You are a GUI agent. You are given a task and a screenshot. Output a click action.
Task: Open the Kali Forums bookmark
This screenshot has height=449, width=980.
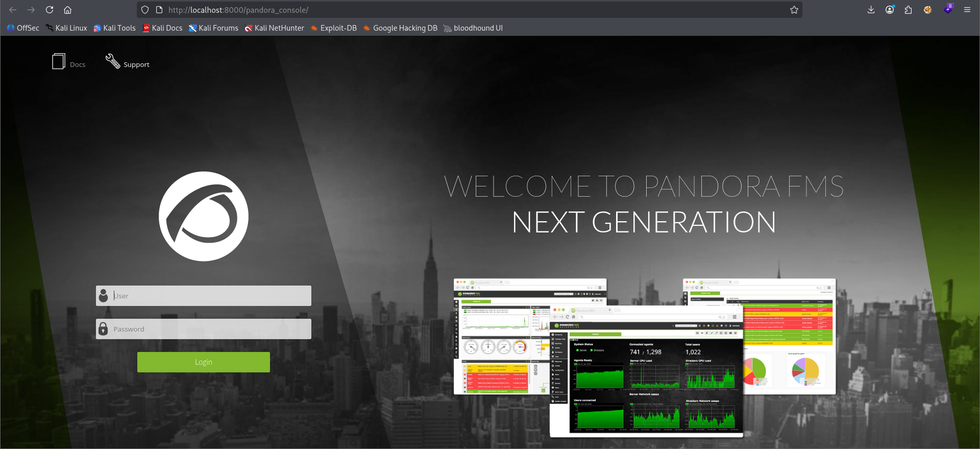pos(213,28)
